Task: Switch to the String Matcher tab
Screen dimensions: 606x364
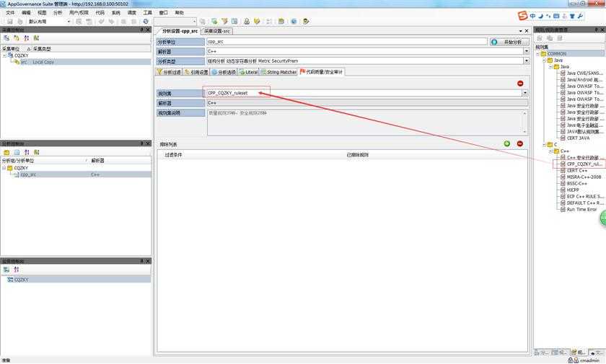Action: pos(278,72)
